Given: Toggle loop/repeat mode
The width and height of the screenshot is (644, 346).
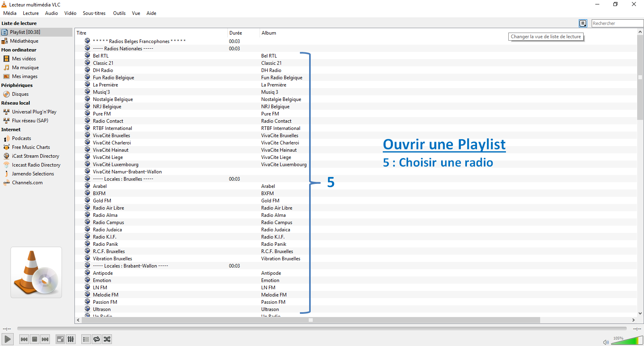Looking at the screenshot, I should click(x=97, y=339).
